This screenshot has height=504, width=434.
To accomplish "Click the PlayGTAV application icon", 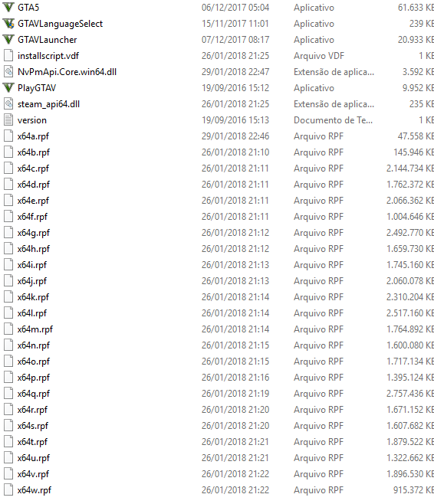I will 8,88.
